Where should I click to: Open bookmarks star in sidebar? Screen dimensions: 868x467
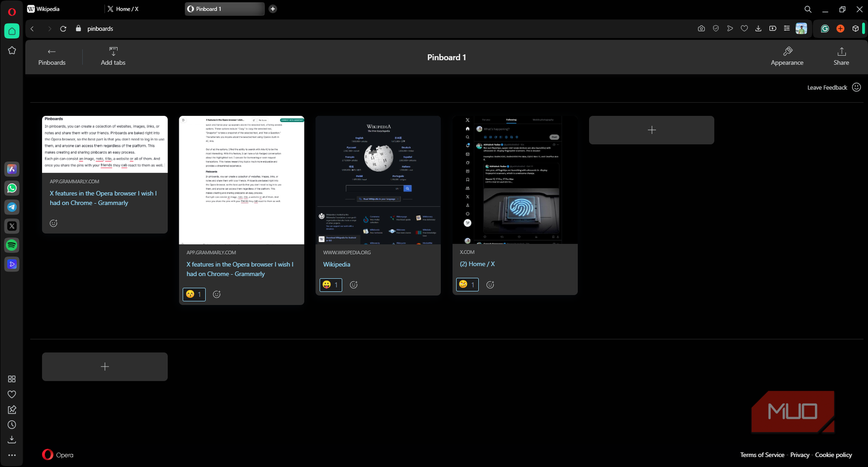[x=12, y=51]
